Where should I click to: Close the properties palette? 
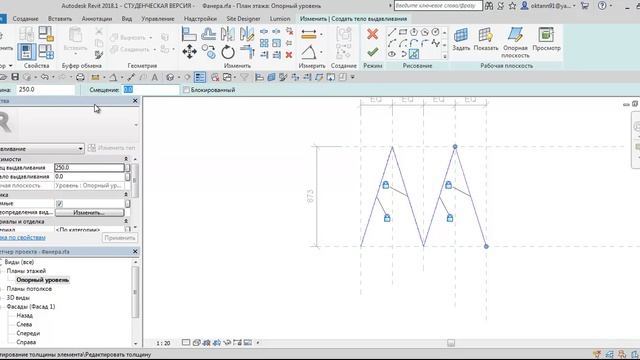tap(135, 100)
